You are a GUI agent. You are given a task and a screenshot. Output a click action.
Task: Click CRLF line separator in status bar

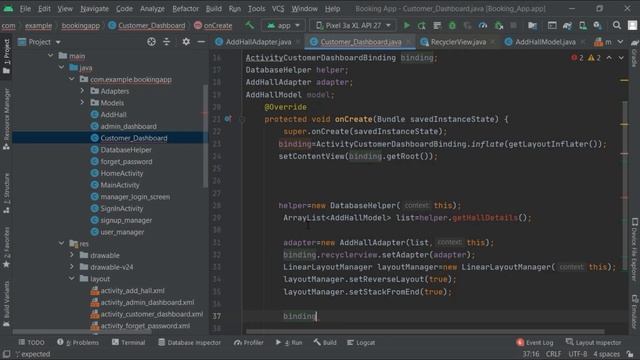coord(553,354)
